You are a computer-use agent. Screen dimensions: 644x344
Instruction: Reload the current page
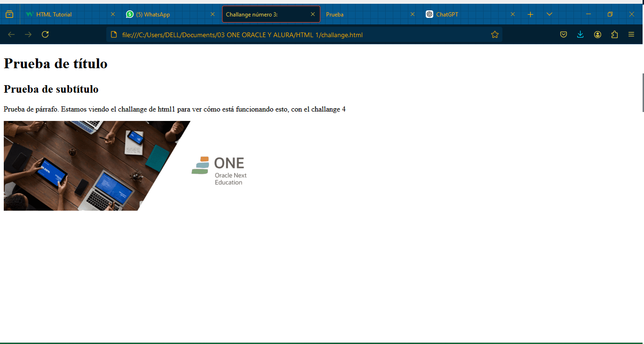(45, 34)
